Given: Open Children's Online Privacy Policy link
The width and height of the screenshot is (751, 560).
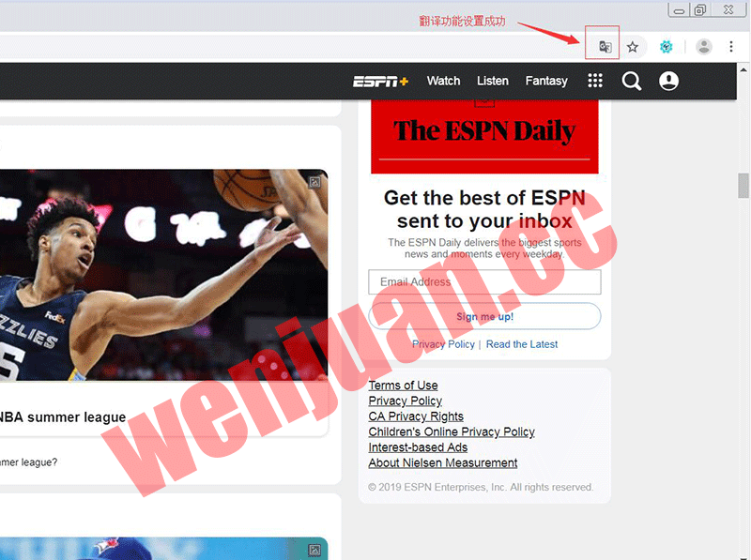Looking at the screenshot, I should pos(452,432).
